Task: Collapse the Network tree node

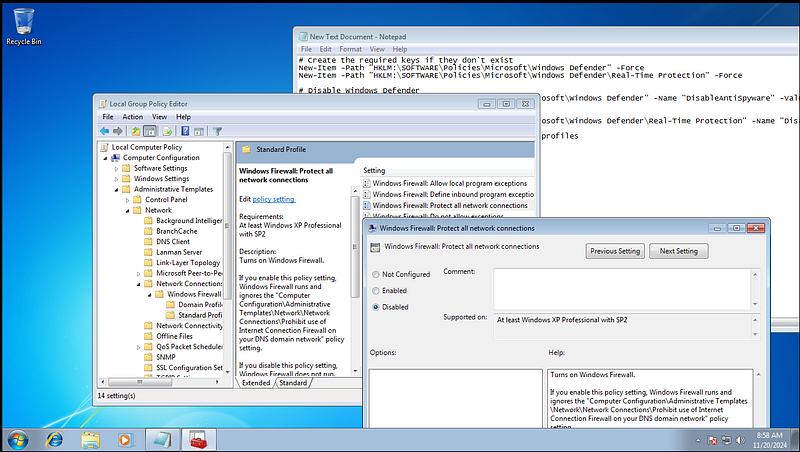Action: click(128, 211)
